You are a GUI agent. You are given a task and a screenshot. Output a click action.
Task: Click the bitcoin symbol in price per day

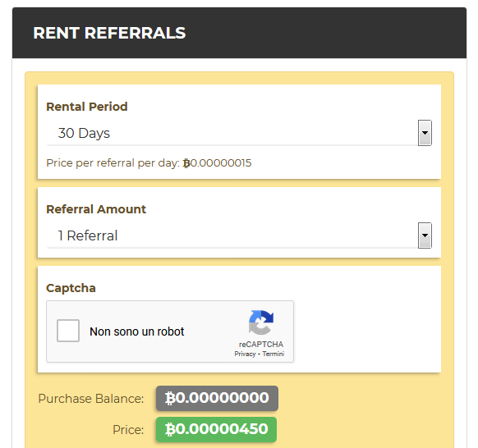pyautogui.click(x=186, y=163)
